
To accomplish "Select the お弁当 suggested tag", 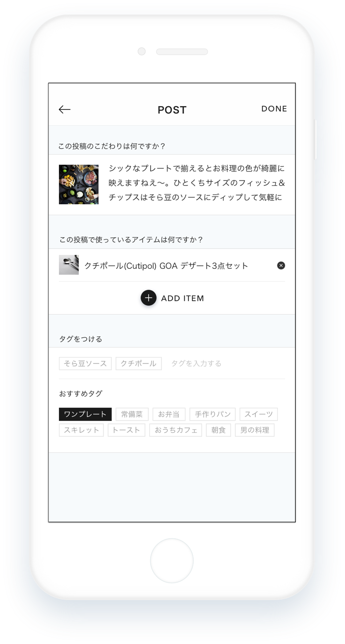I will pyautogui.click(x=169, y=414).
